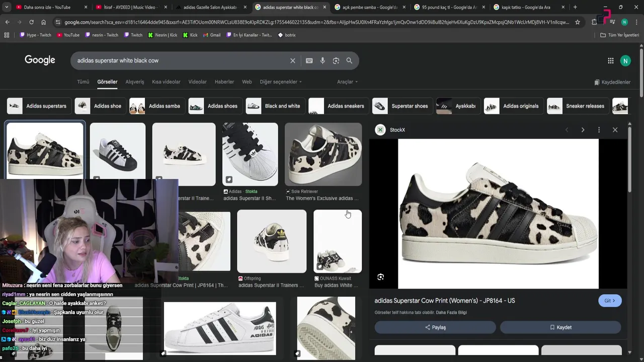Clear the search box with X icon
The height and width of the screenshot is (362, 644).
292,60
